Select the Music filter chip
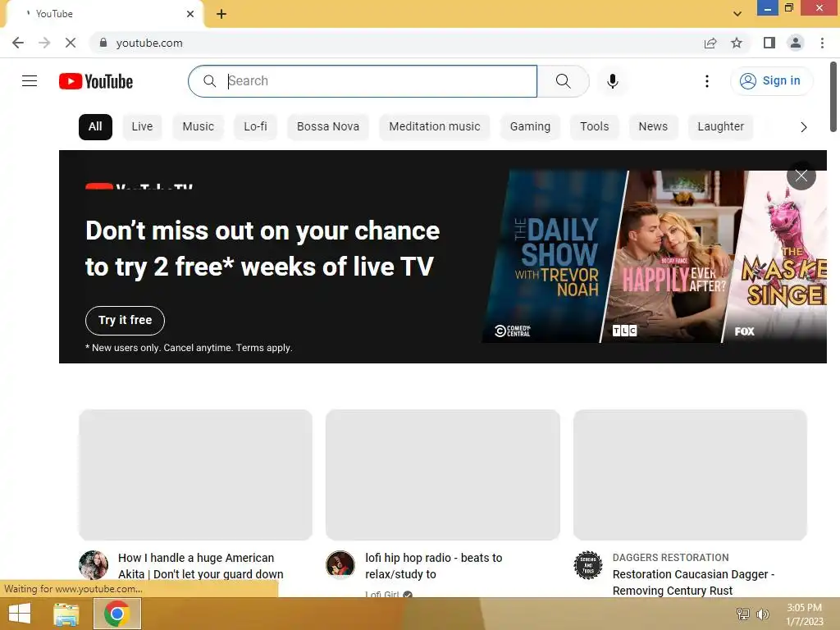This screenshot has height=630, width=840. [199, 127]
